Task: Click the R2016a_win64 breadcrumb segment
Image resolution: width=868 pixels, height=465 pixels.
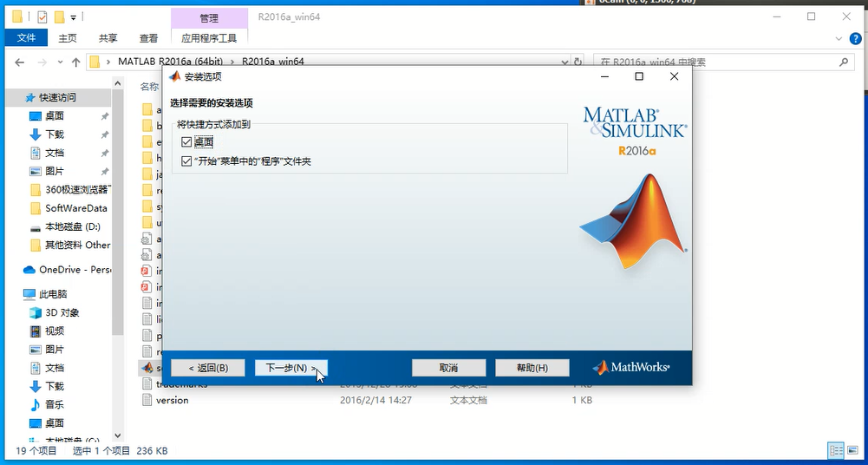Action: [x=273, y=62]
